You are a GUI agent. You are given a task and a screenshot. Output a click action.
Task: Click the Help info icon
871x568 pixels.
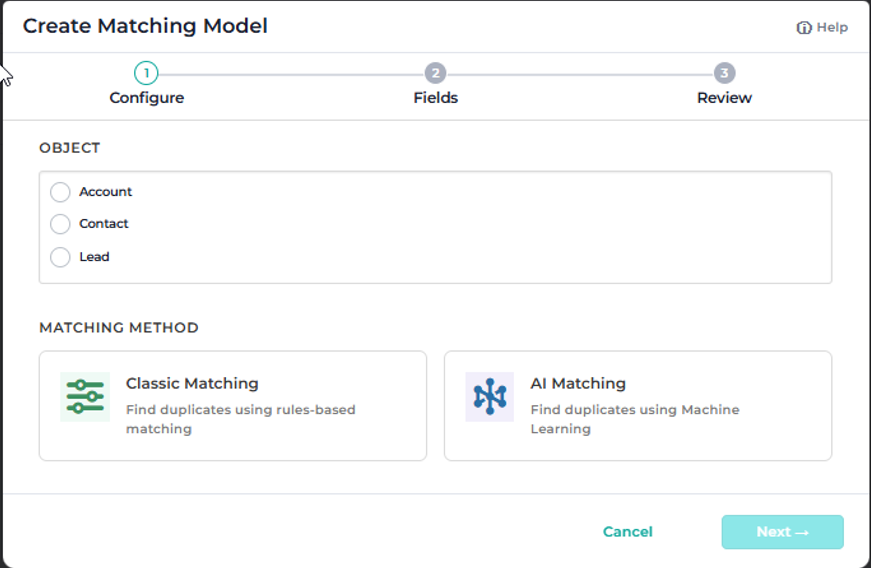[804, 28]
